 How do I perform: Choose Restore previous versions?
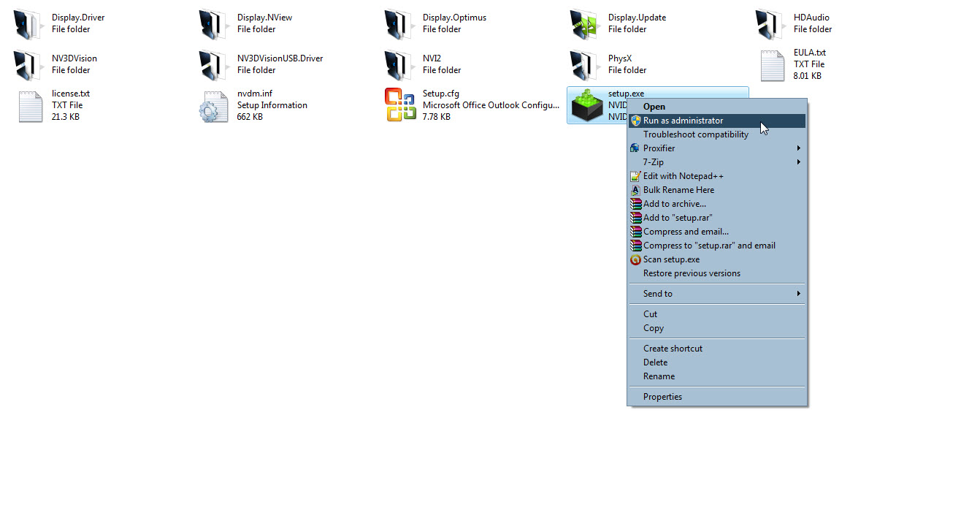pyautogui.click(x=717, y=273)
